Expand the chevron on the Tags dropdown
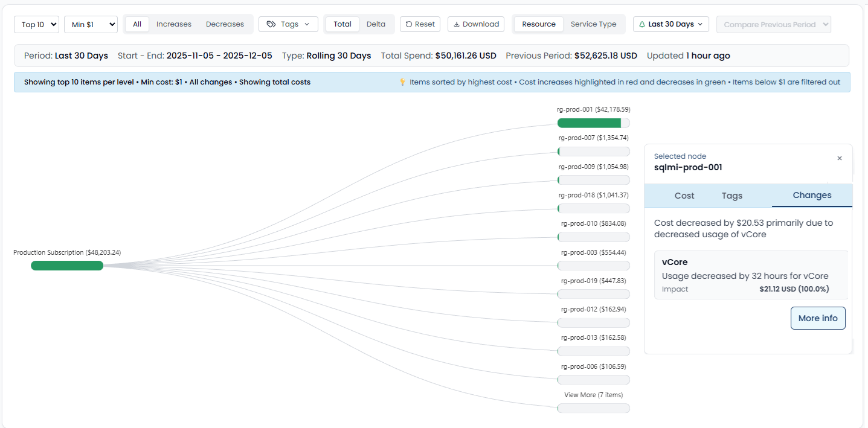The width and height of the screenshot is (868, 428). tap(307, 24)
